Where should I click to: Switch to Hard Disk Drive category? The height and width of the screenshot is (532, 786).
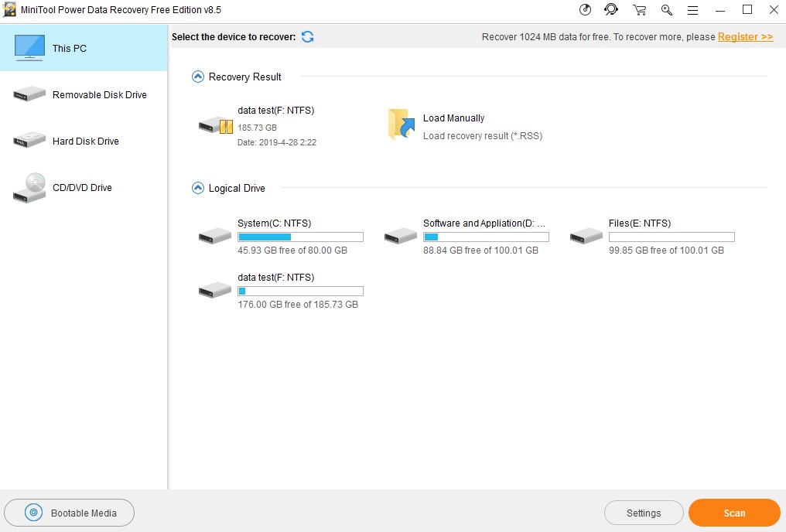[x=29, y=141]
